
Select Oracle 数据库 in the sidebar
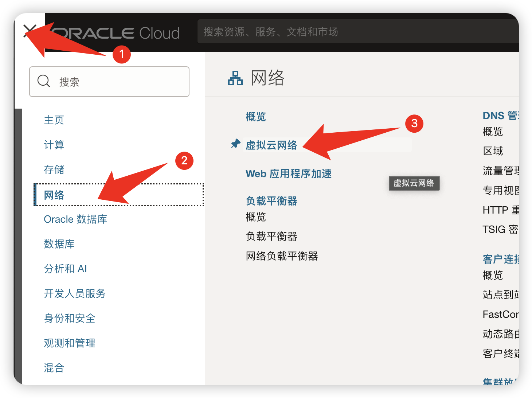[x=75, y=219]
